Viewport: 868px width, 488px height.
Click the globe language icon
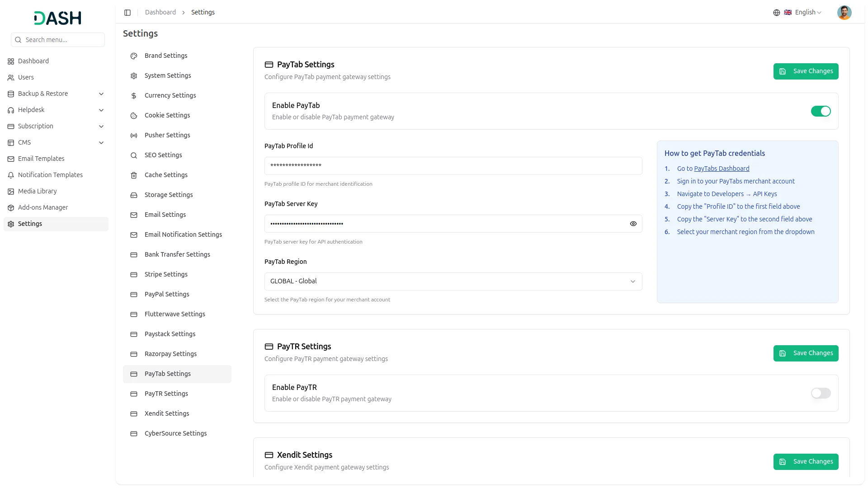[x=776, y=13]
